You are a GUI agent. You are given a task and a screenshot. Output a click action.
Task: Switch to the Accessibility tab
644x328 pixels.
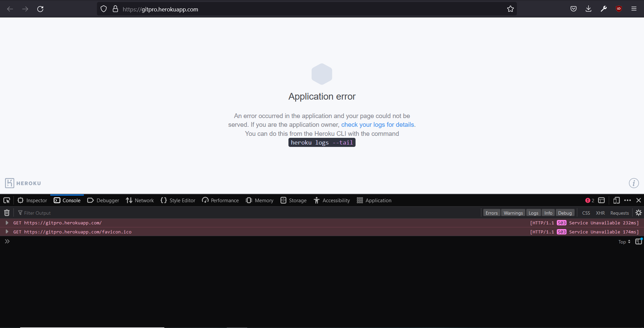pyautogui.click(x=332, y=200)
